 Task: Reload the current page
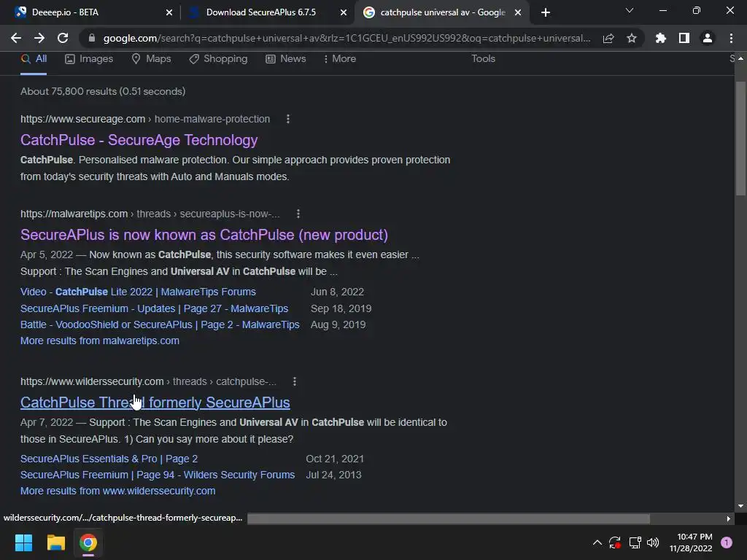[x=63, y=38]
